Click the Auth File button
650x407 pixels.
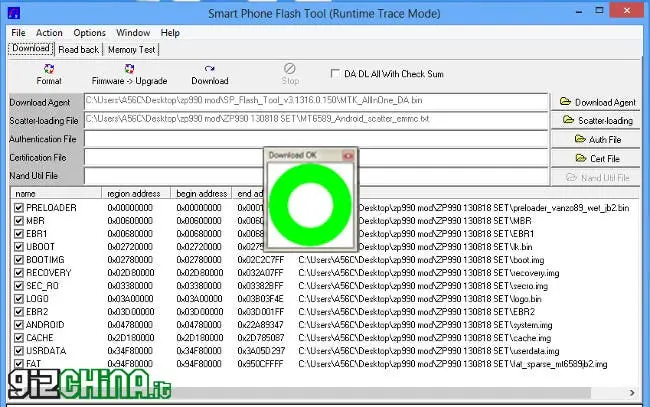[595, 140]
